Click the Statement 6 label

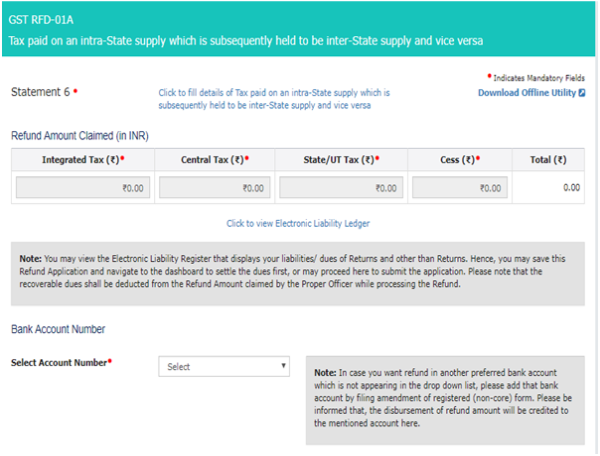click(x=40, y=92)
